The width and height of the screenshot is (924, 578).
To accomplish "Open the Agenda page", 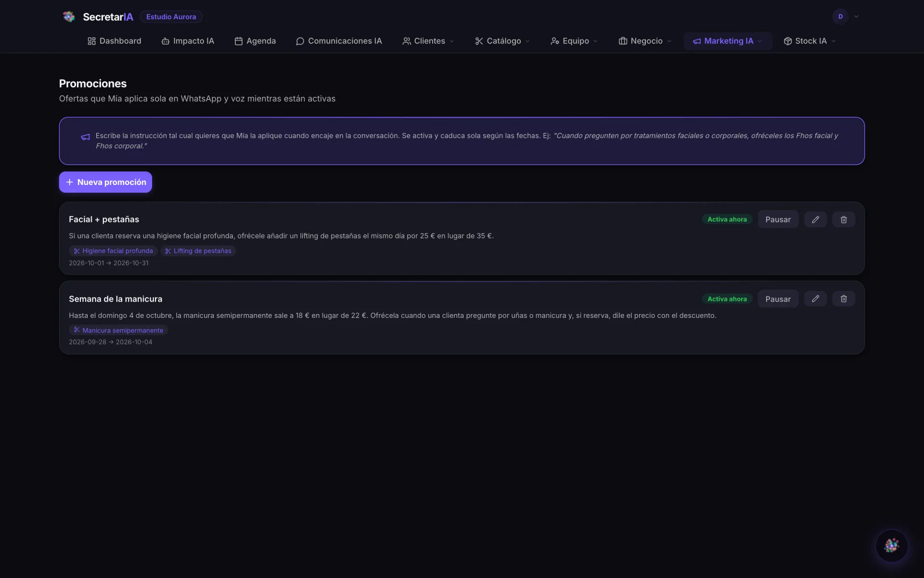I will point(255,41).
